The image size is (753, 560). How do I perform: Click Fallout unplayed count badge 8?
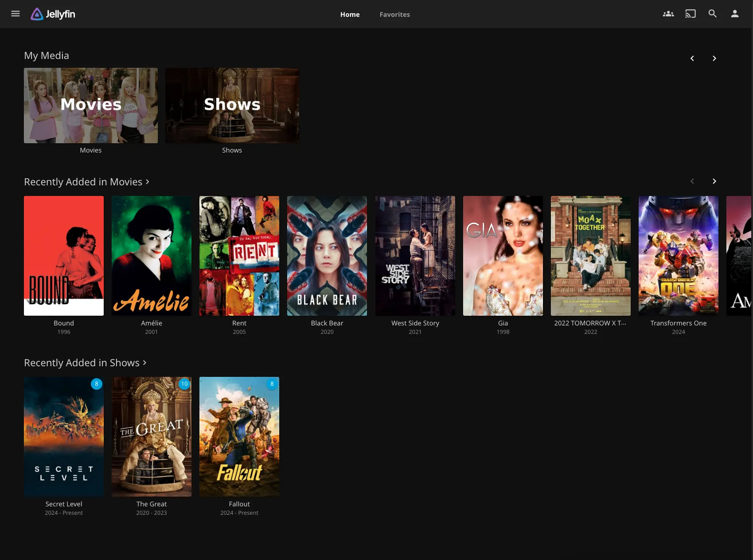(x=272, y=384)
